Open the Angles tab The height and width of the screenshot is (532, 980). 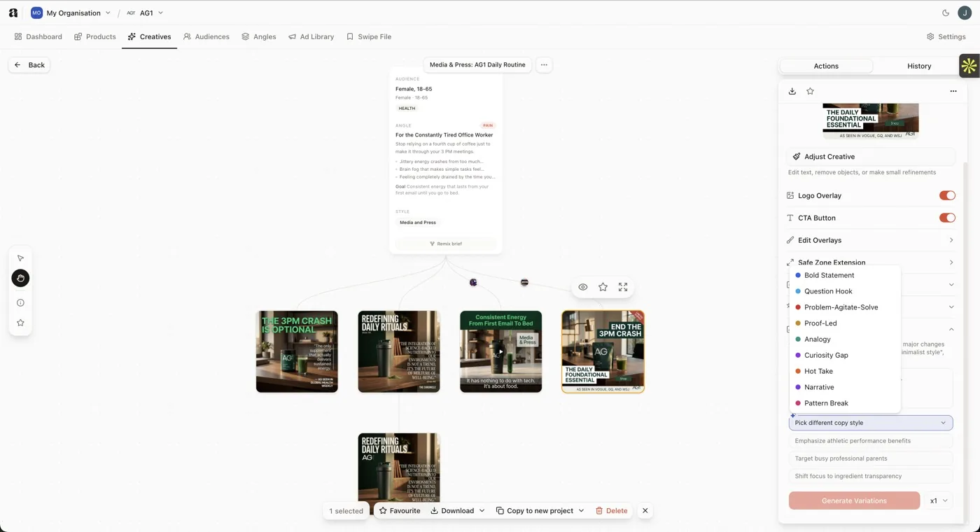pos(258,36)
